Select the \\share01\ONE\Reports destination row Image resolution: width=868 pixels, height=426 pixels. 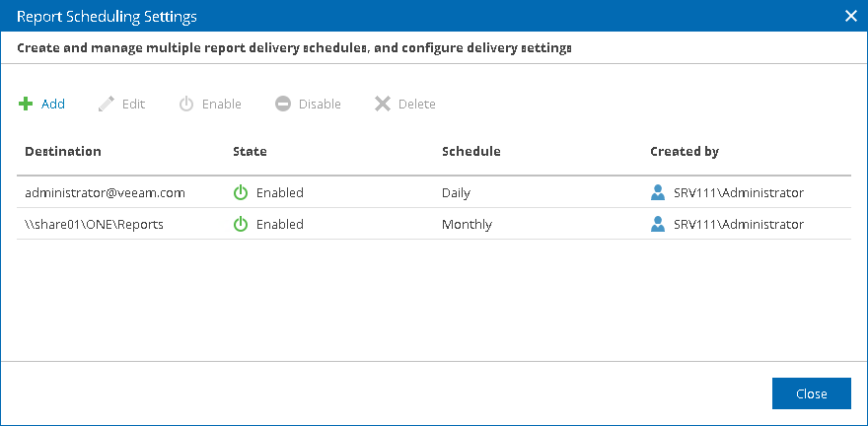click(433, 224)
